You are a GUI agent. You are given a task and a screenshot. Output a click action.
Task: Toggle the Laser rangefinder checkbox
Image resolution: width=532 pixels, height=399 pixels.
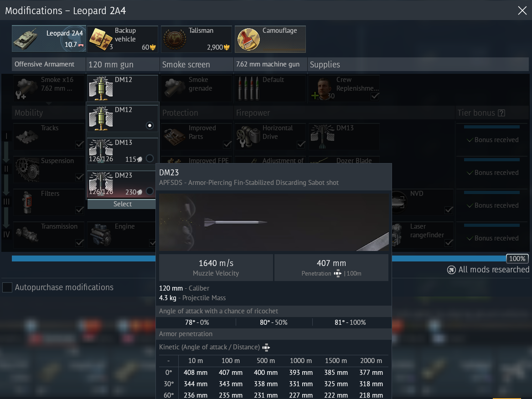point(449,243)
